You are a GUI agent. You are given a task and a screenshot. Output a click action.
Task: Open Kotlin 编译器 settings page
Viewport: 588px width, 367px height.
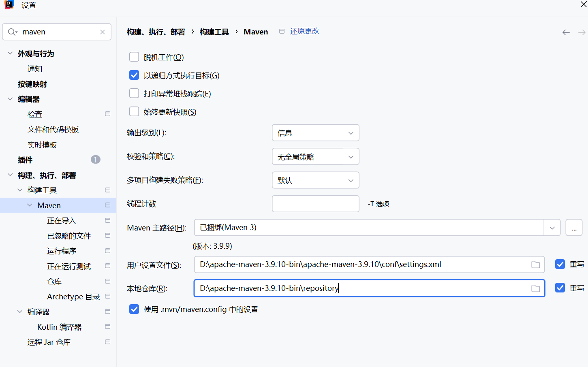[x=60, y=327]
